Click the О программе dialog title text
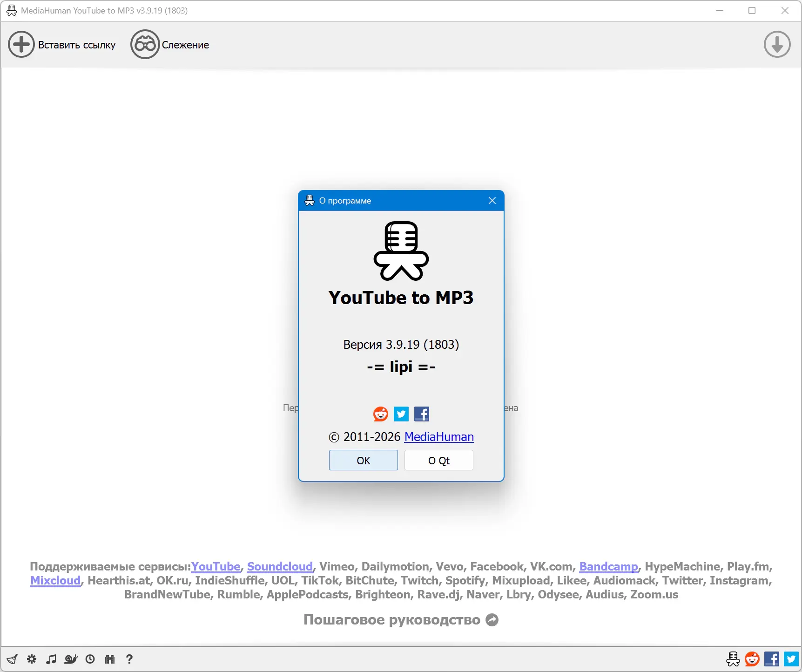Viewport: 802px width, 672px height. pyautogui.click(x=345, y=201)
